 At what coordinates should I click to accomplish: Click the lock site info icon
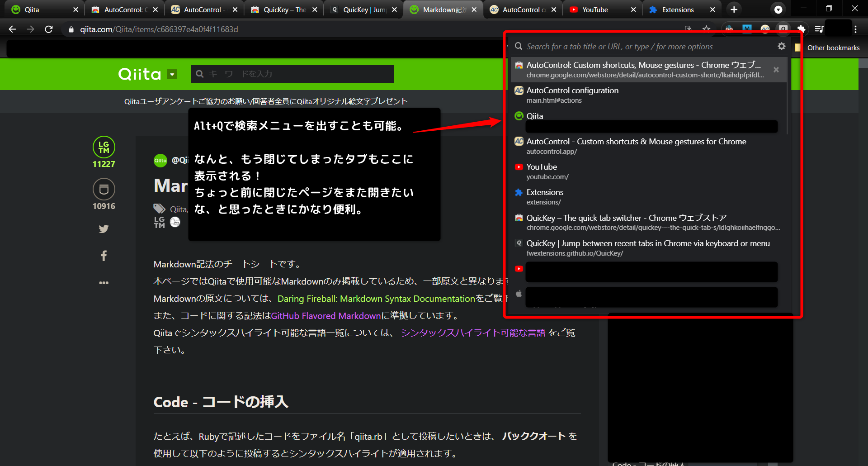[x=71, y=29]
